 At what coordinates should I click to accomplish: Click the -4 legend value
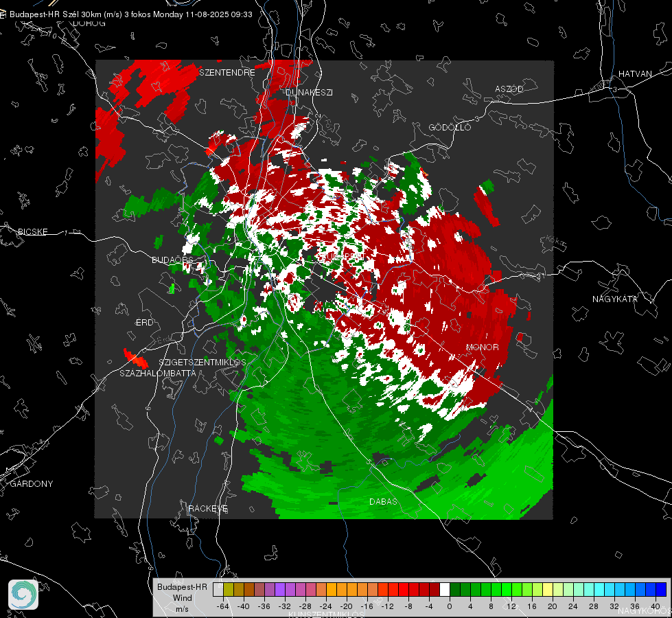tap(428, 606)
